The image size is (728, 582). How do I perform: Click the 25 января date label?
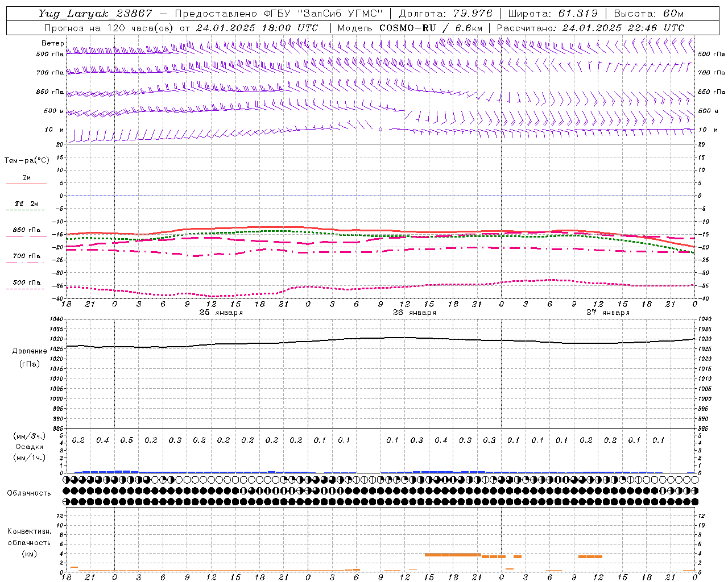[221, 313]
